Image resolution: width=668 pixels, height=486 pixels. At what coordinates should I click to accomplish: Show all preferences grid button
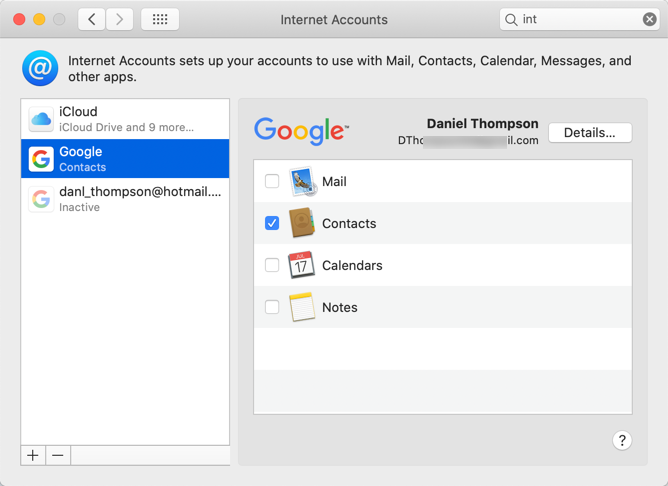pyautogui.click(x=160, y=19)
